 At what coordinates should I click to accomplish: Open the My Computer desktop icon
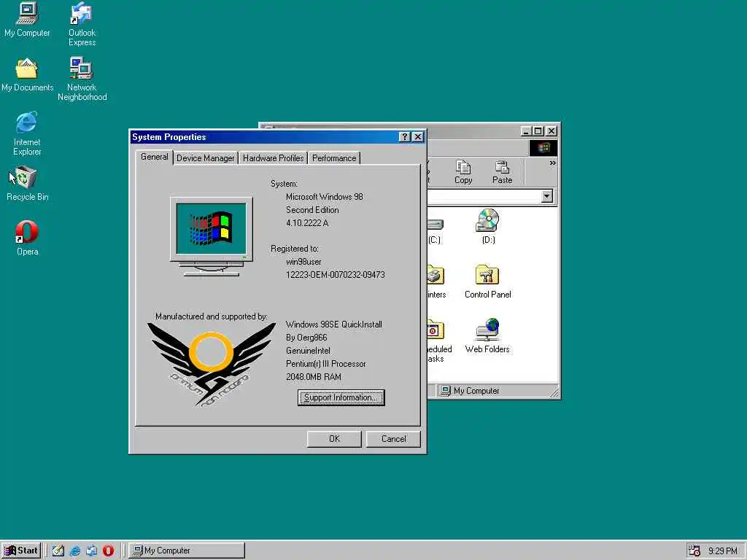click(27, 20)
